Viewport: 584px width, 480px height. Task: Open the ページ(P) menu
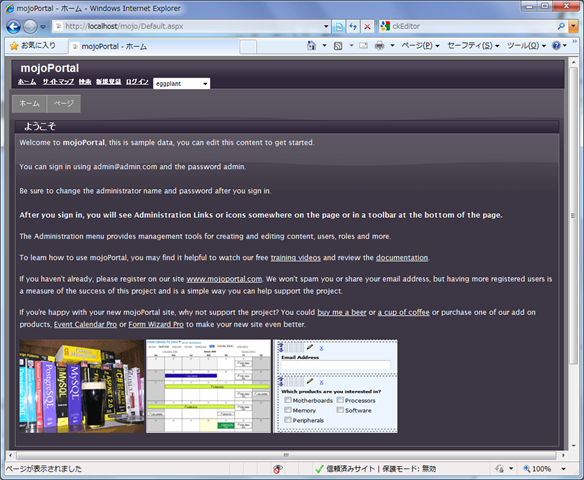[420, 45]
